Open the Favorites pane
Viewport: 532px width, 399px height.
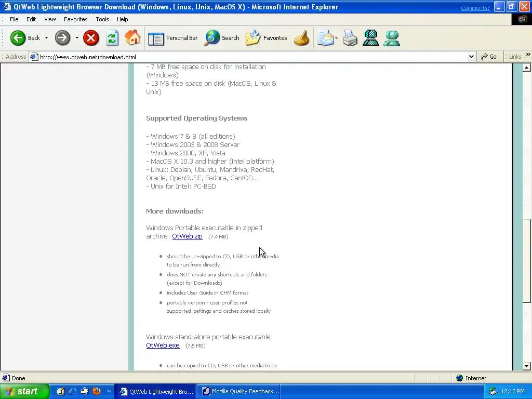[x=267, y=38]
